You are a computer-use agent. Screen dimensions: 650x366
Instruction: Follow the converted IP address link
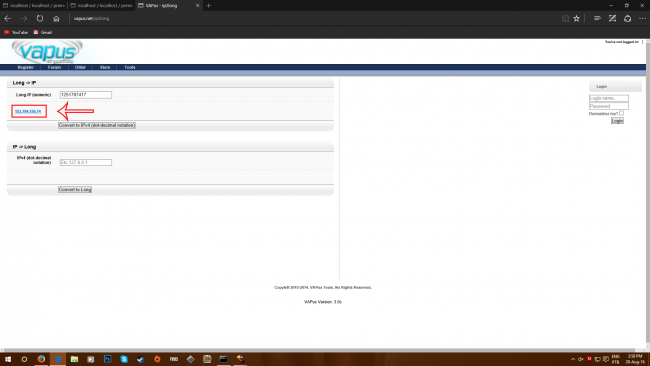(x=28, y=111)
